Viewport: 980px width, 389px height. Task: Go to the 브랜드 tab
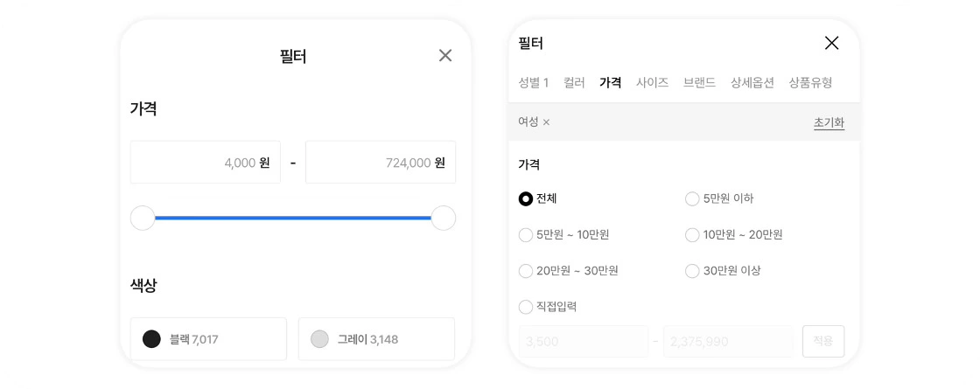[699, 83]
